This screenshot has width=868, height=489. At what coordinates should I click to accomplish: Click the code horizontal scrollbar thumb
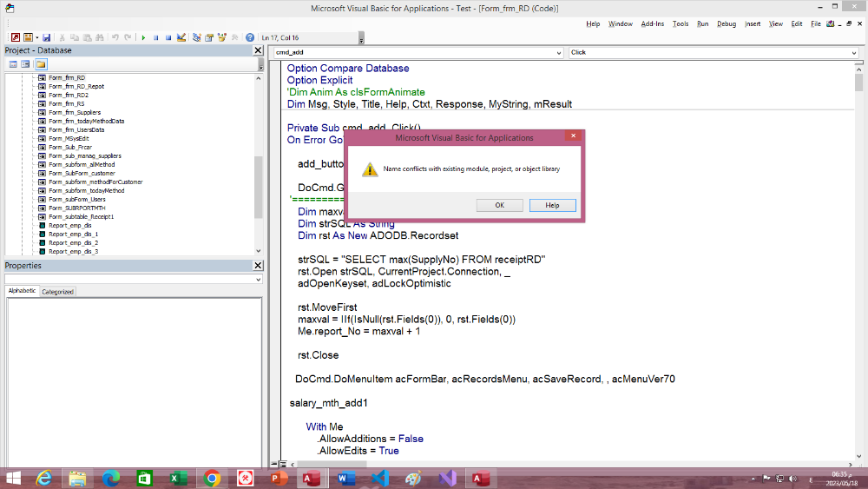tap(332, 464)
